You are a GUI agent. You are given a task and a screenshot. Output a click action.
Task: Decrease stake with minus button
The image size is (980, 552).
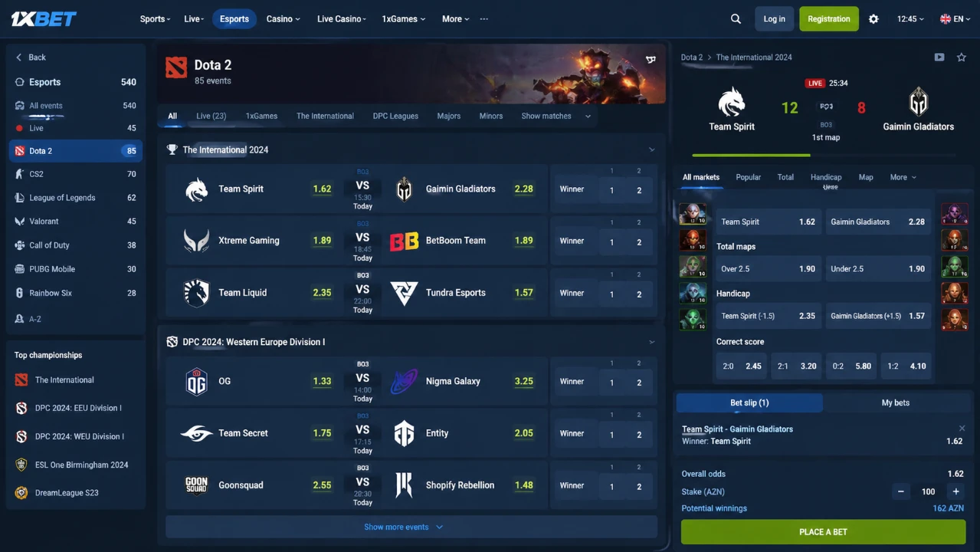coord(901,491)
